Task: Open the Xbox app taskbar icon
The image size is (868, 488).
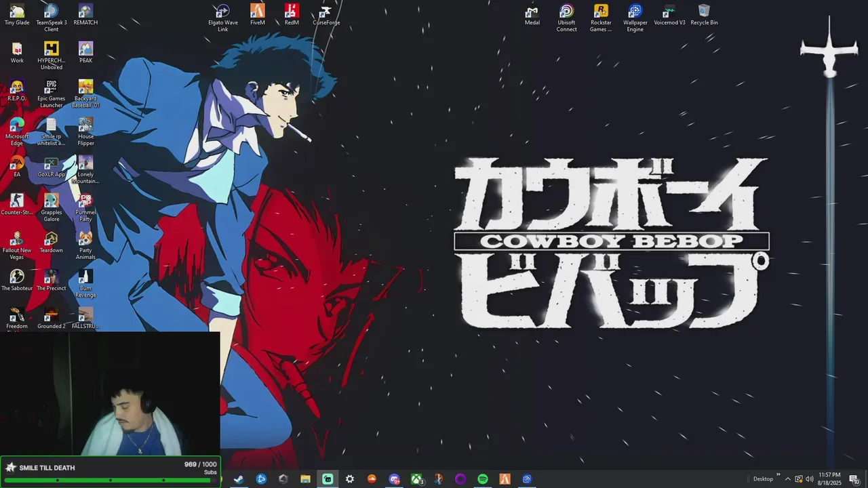Action: pos(416,479)
